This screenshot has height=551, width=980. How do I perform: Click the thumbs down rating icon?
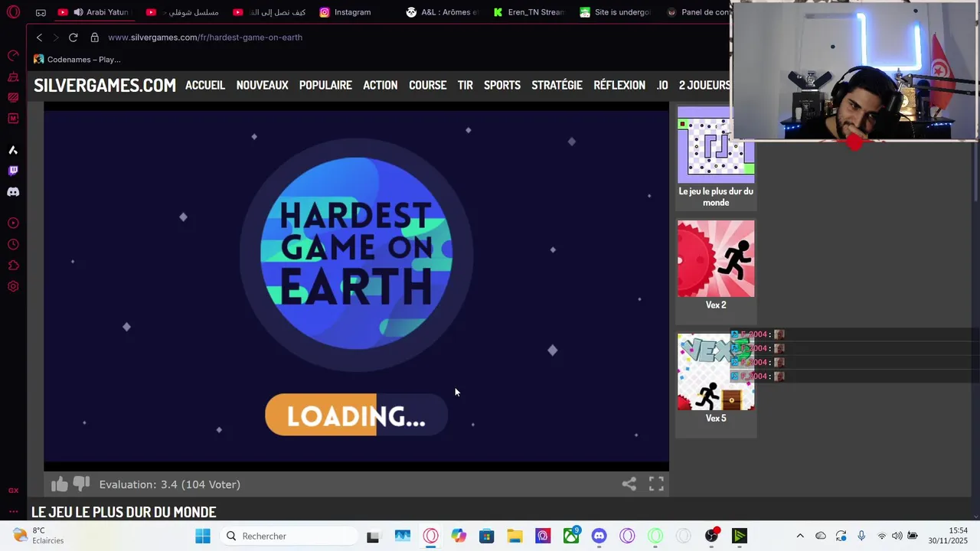[81, 484]
